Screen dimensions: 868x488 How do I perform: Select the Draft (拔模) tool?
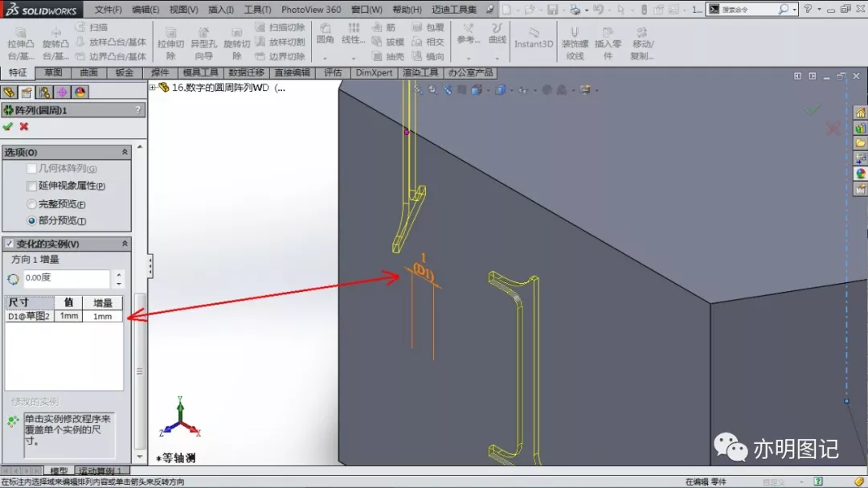pyautogui.click(x=388, y=42)
